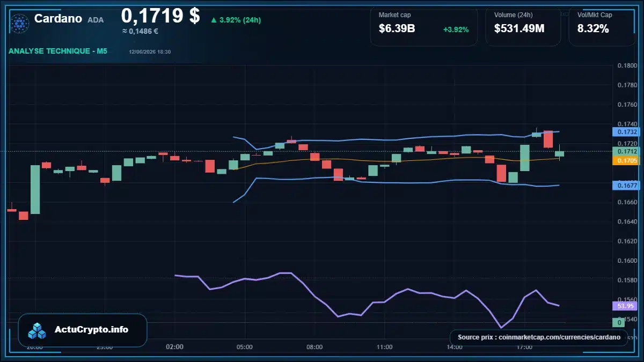Click the 08:00 time axis label
The width and height of the screenshot is (644, 362).
pyautogui.click(x=314, y=347)
